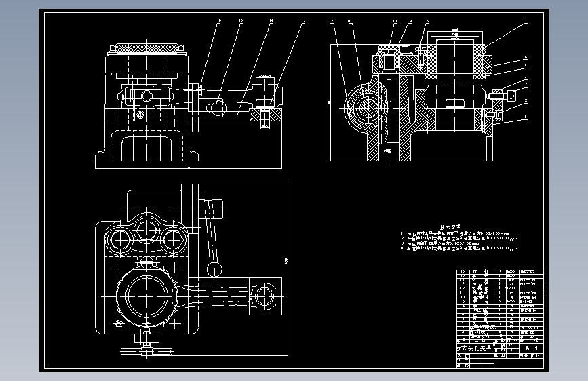588x381 pixels.
Task: Click part balloon number 4
Action: coord(526,78)
